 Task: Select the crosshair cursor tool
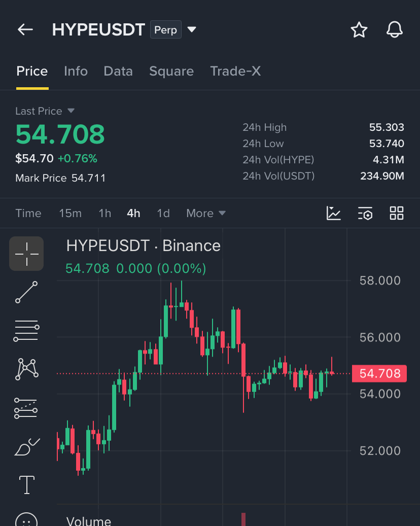(x=26, y=254)
